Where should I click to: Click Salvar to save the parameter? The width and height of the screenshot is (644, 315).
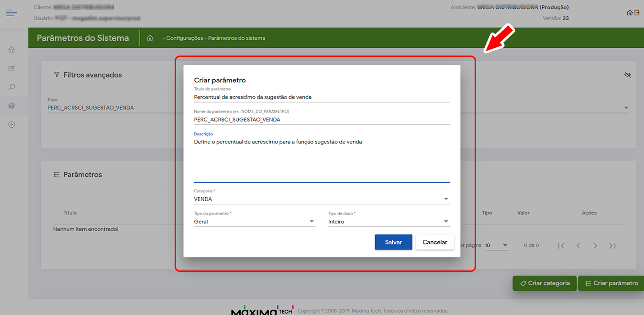point(393,242)
